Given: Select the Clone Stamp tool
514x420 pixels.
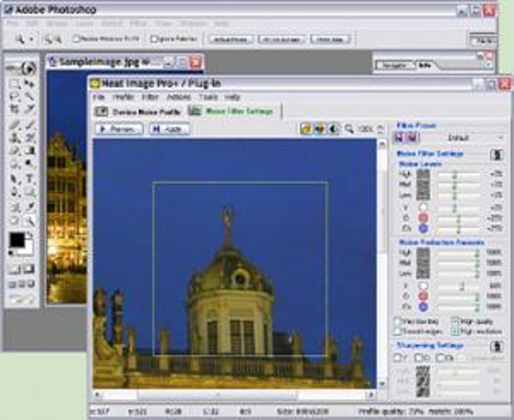Looking at the screenshot, I should pos(15,138).
